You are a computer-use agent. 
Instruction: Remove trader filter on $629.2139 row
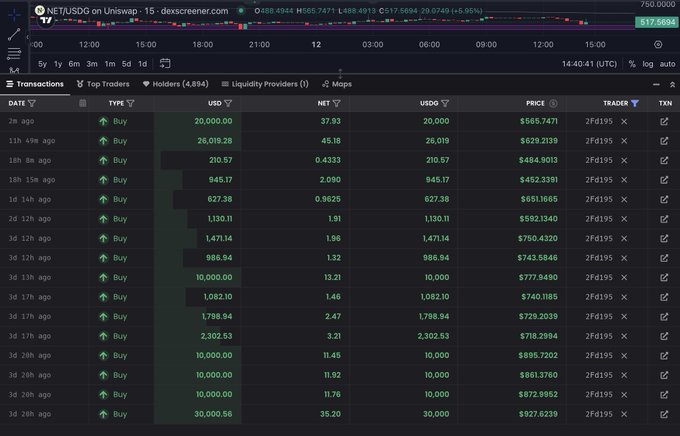click(x=624, y=141)
